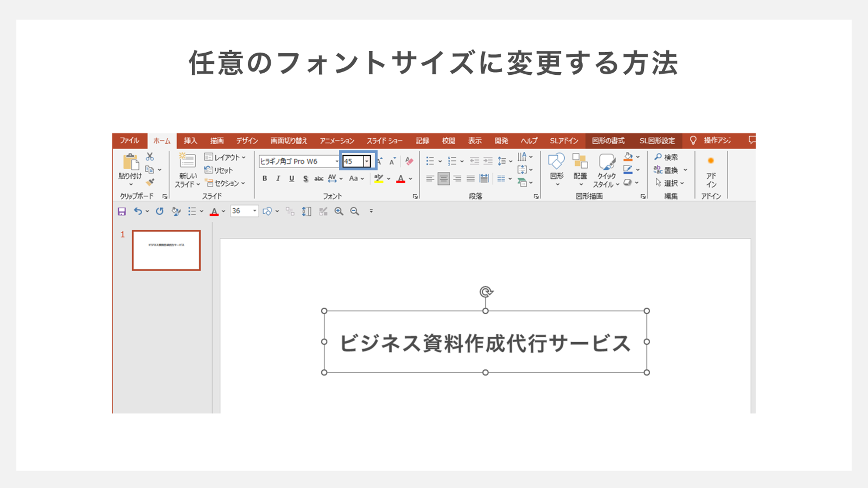
Task: Click the yellow text highlight color button
Action: coord(379,178)
